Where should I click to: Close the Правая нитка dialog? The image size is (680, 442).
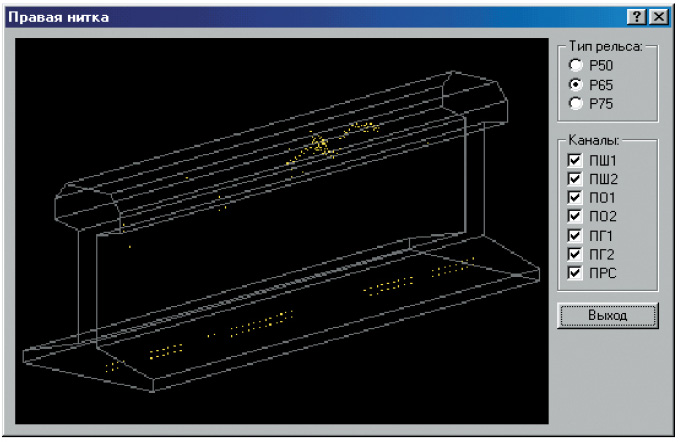click(659, 17)
